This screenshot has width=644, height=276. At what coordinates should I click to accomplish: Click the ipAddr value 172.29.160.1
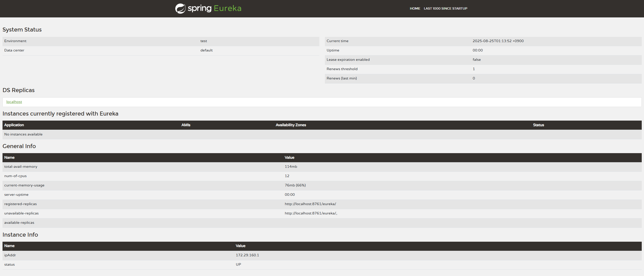point(247,255)
